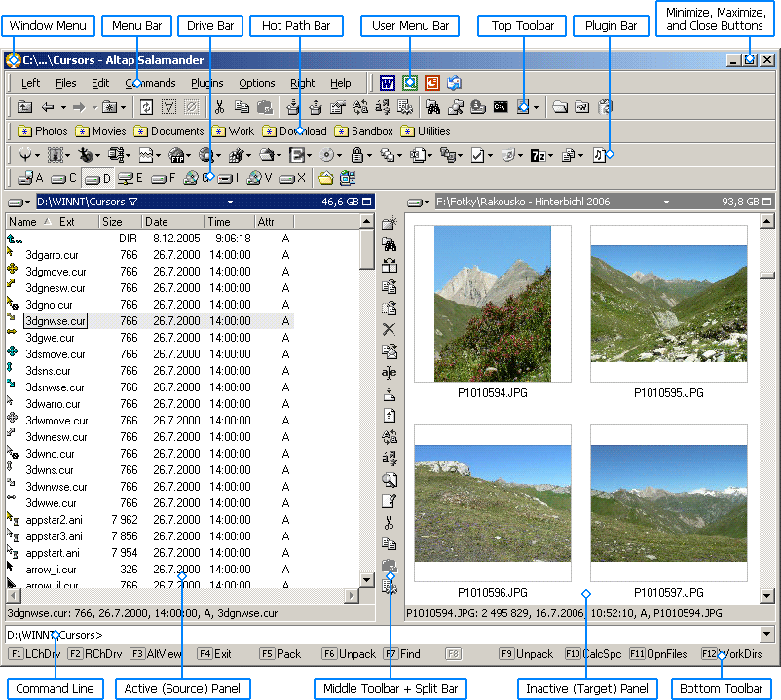Click the FTP client plugin icon
This screenshot has height=700, width=781.
click(x=177, y=156)
